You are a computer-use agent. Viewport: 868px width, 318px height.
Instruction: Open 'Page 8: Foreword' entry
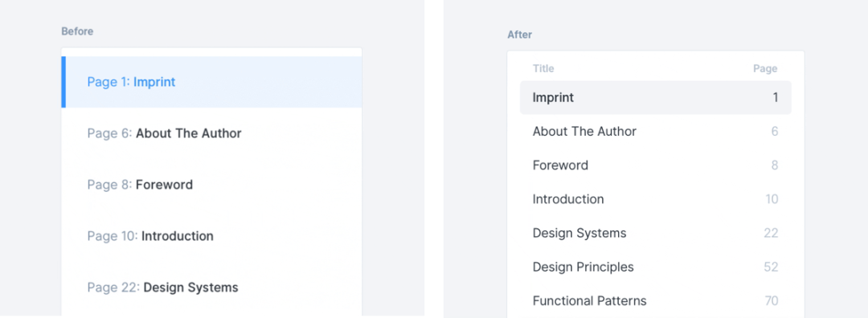[x=211, y=185]
